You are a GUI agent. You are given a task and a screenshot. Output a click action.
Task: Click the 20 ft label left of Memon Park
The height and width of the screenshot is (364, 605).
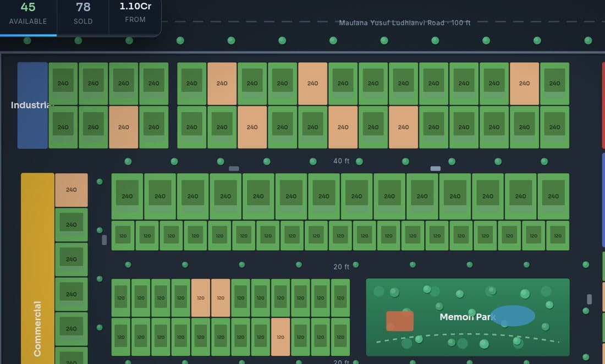(x=342, y=267)
